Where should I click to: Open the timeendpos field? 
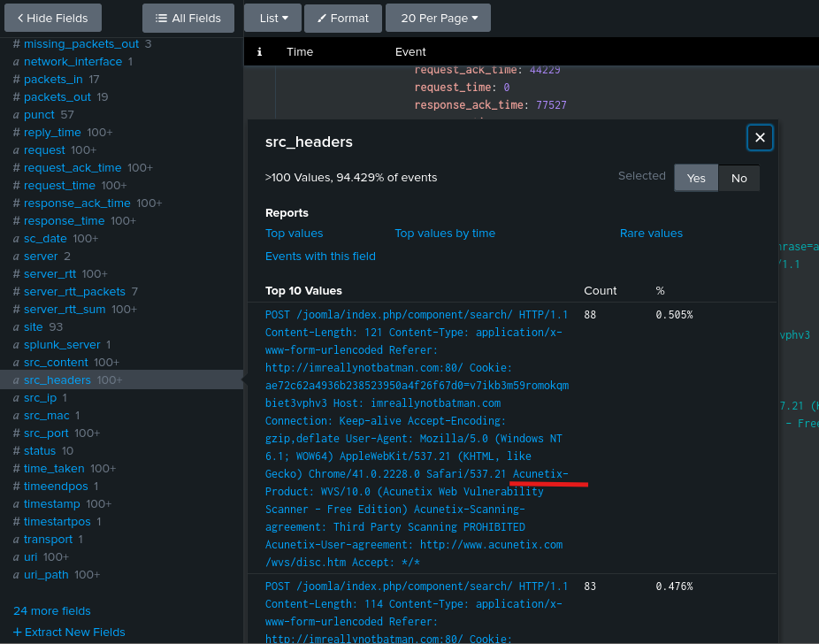coord(56,487)
